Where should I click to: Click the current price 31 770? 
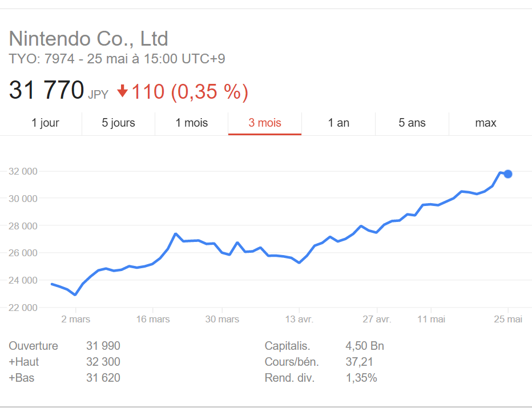point(46,91)
